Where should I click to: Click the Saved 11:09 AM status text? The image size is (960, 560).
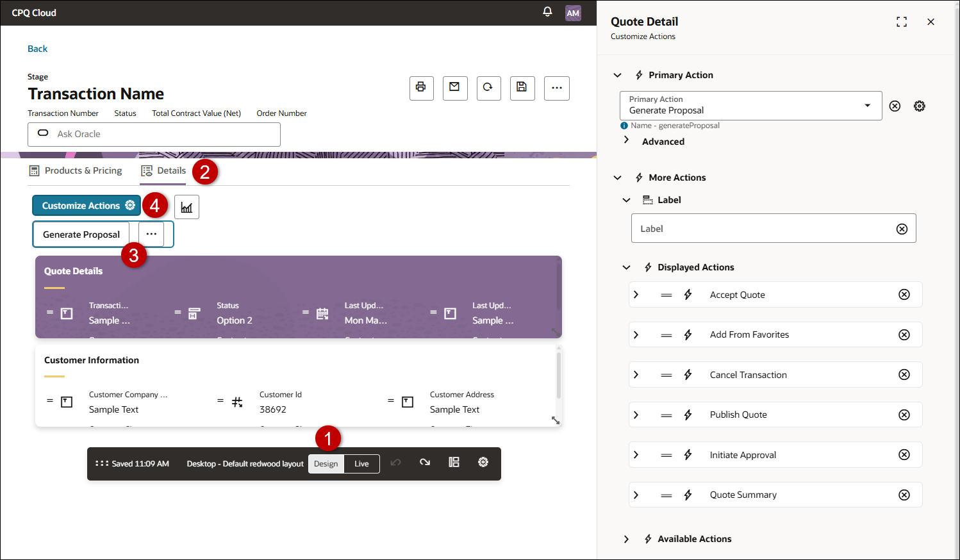coord(140,464)
